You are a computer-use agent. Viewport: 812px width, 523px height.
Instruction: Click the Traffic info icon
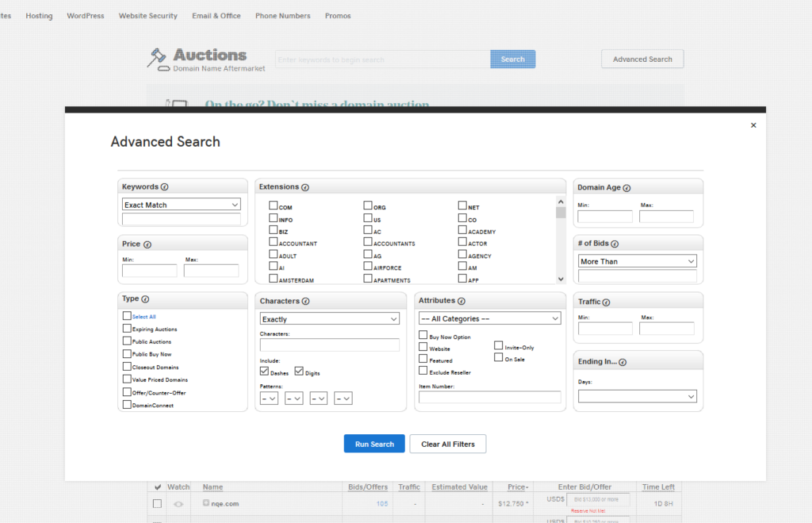(607, 302)
